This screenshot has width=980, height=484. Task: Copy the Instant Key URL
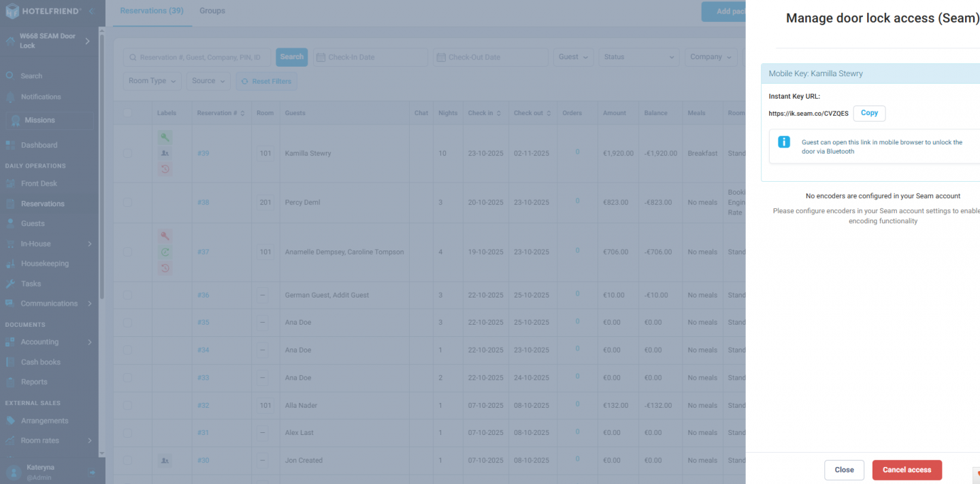(869, 114)
